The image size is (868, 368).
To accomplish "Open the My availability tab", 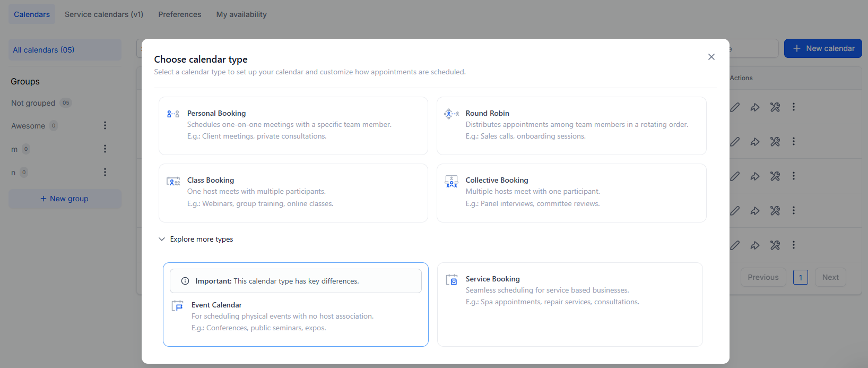I will point(241,14).
